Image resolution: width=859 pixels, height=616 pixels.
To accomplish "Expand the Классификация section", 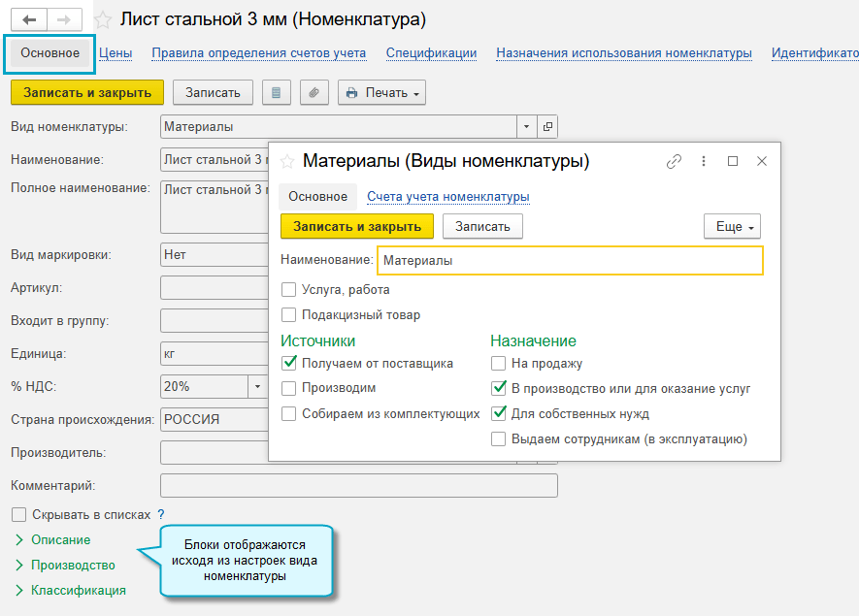I will coord(71,590).
